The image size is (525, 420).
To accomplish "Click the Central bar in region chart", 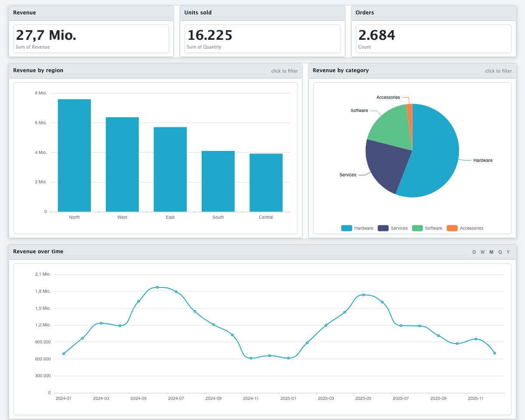I will pos(266,182).
